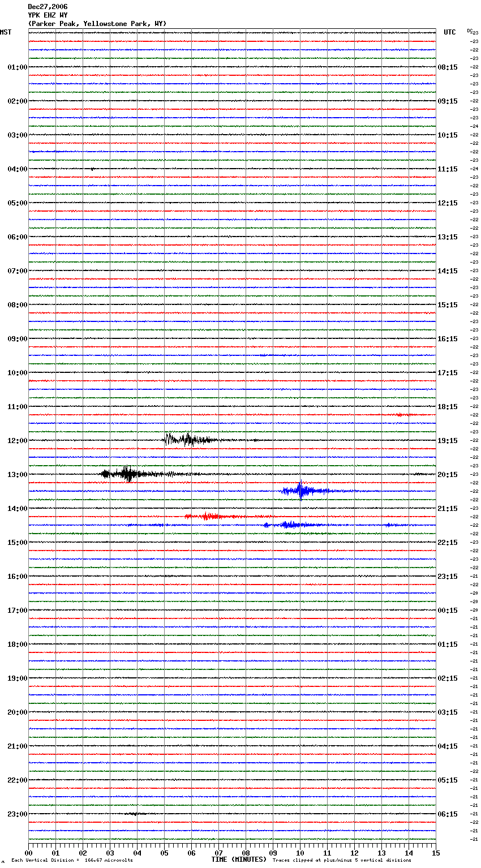The width and height of the screenshot is (481, 868).
Task: Click the bottom axis minute label '05'
Action: [x=164, y=853]
